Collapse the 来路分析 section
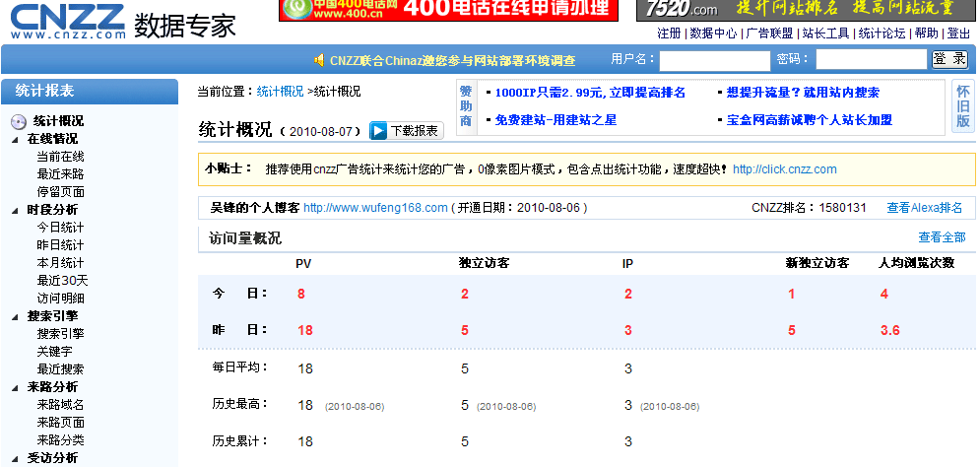This screenshot has height=467, width=980. pyautogui.click(x=15, y=388)
